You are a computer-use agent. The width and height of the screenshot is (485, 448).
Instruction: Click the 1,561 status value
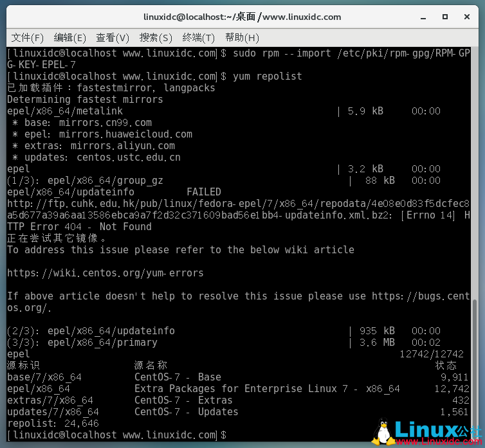point(454,412)
